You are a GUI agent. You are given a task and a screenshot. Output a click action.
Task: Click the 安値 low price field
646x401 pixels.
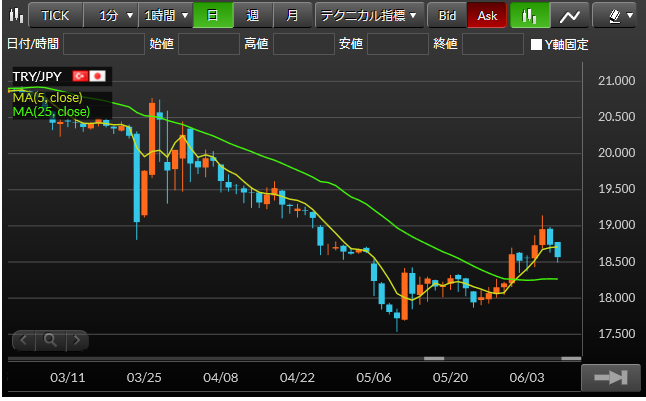[398, 44]
